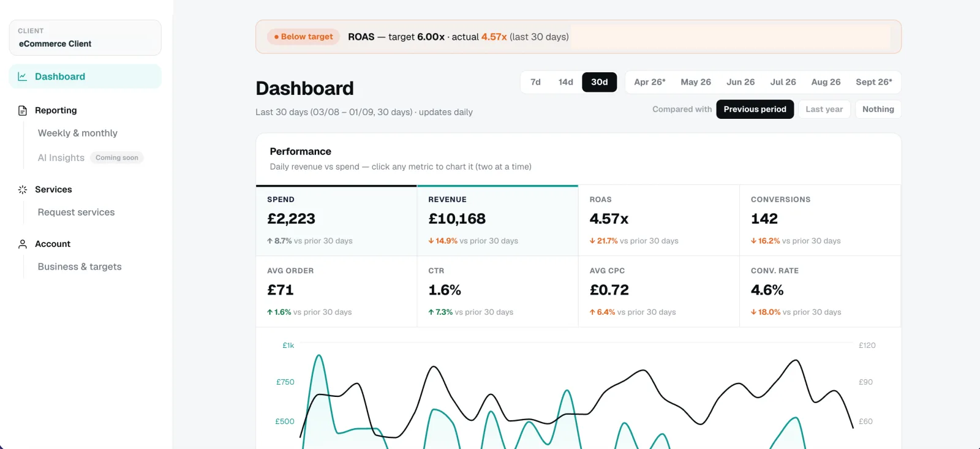
Task: Compare with Previous period
Action: (755, 109)
